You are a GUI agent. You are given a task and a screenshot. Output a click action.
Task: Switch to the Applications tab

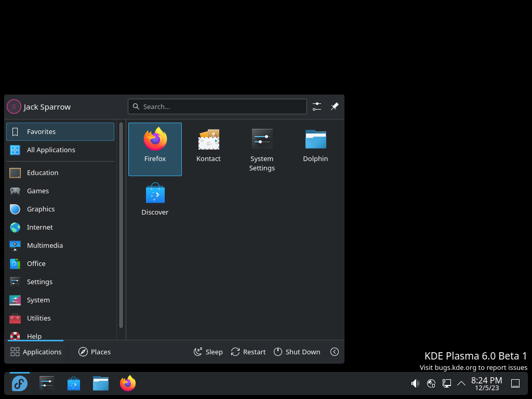[36, 352]
